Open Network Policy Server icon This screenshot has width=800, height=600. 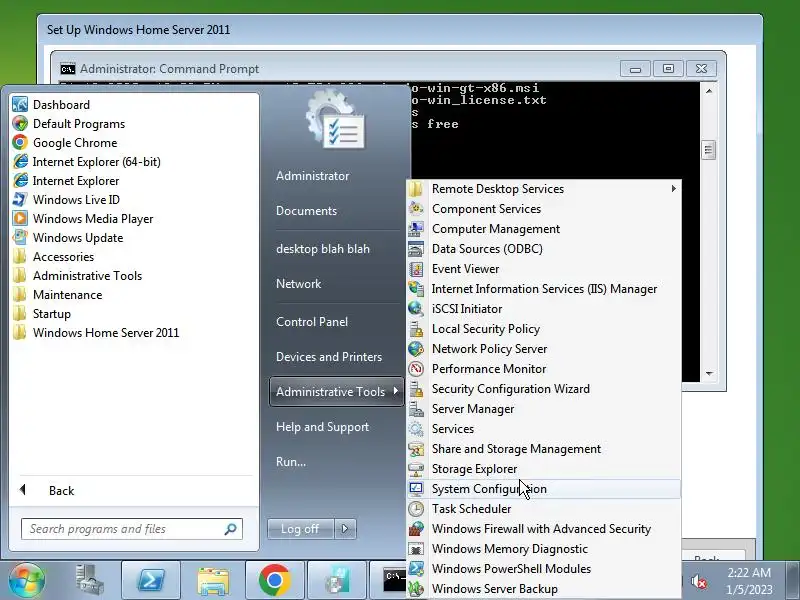coord(416,348)
